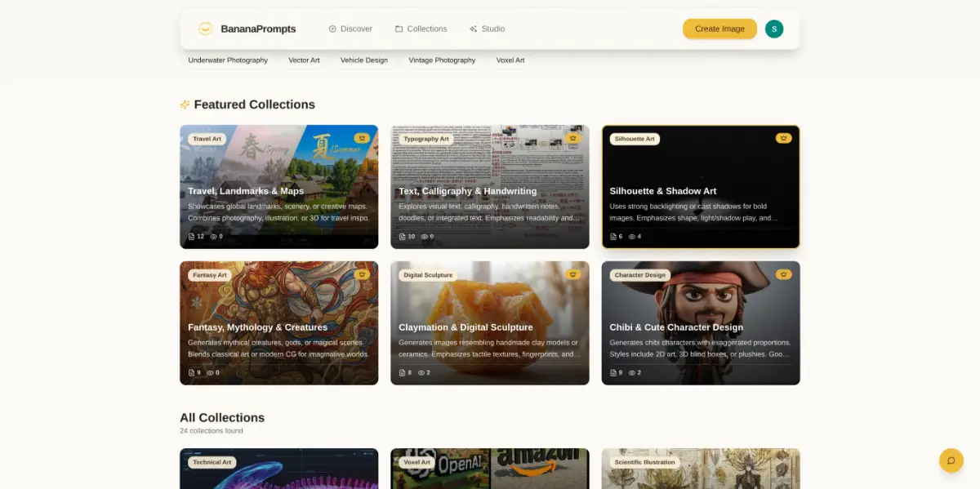The height and width of the screenshot is (489, 980).
Task: Open Claymation & Digital Sculpture collection
Action: pyautogui.click(x=465, y=327)
